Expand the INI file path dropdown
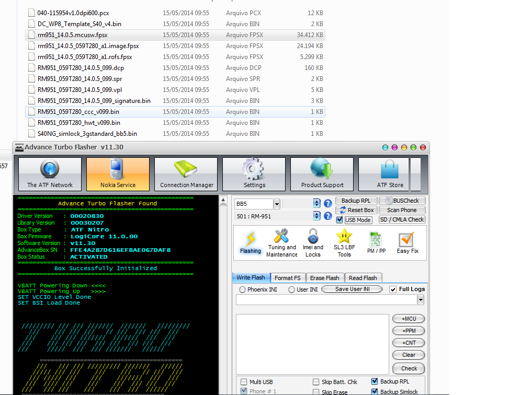Viewport: 532px width, 395px height. tap(420, 300)
